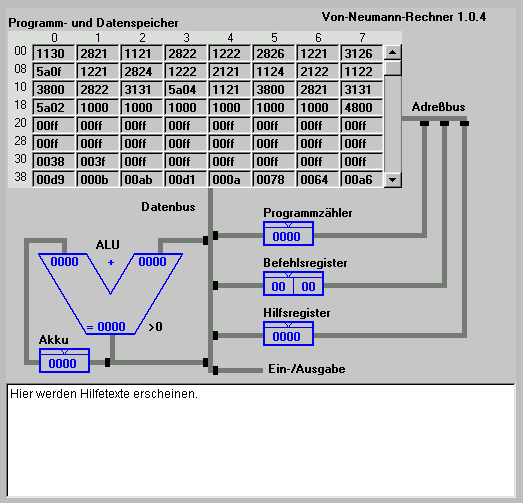
Task: Click the left half of Befehlsregister
Action: tap(279, 286)
